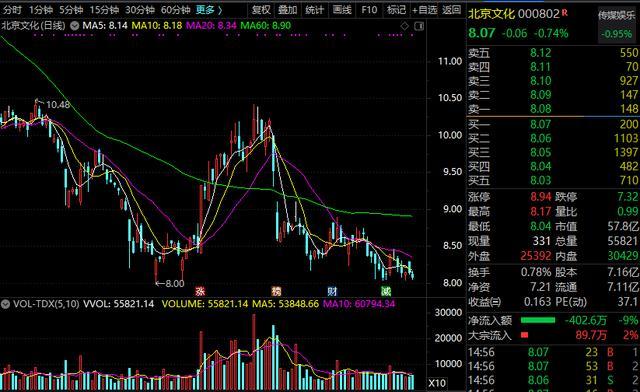Screen dimensions: 640x392
Task: Click the blue 财 event marker
Action: click(x=332, y=291)
